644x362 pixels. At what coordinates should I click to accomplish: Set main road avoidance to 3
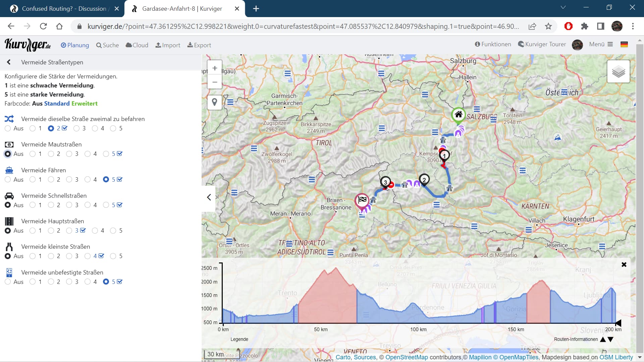[69, 231]
